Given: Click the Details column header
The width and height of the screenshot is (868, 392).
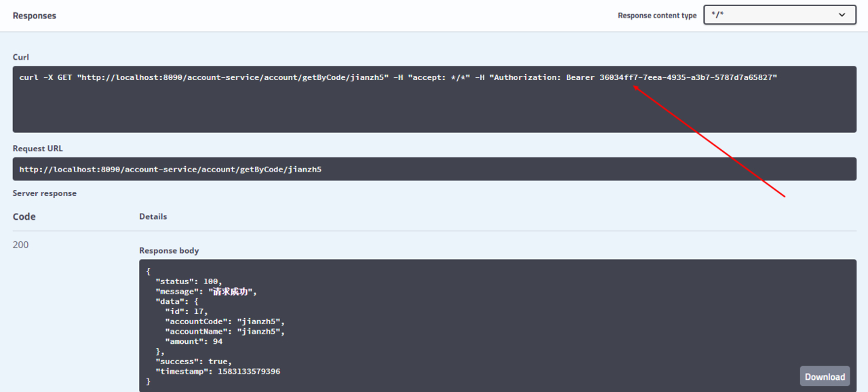Looking at the screenshot, I should (x=153, y=216).
